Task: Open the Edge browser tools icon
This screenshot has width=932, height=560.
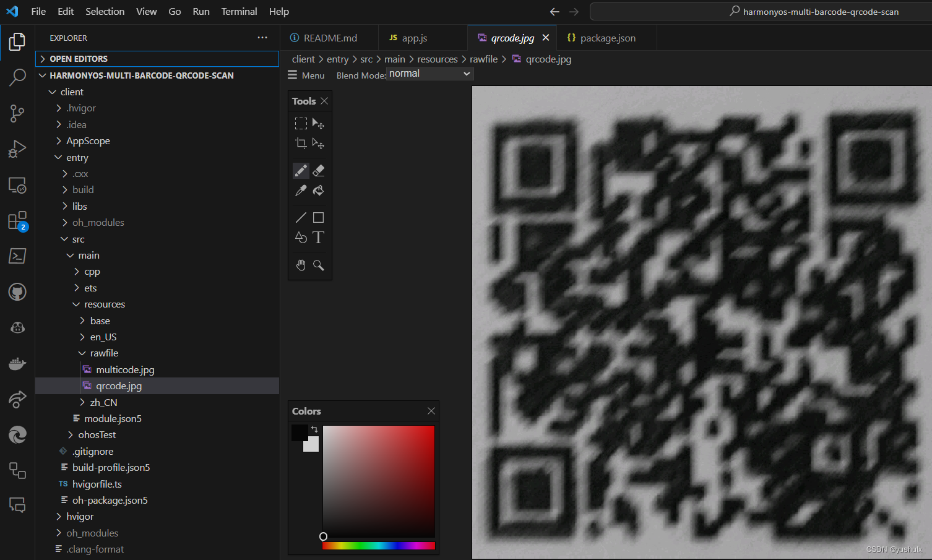Action: 17,435
